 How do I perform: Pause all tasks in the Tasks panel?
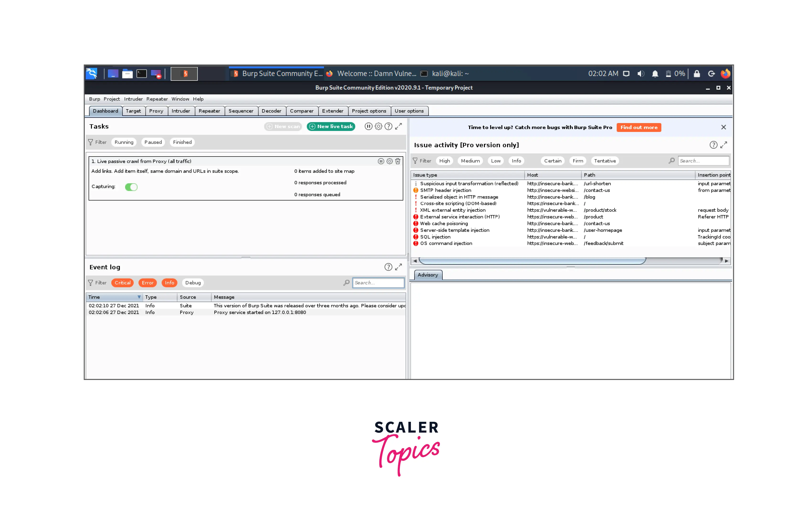[368, 126]
